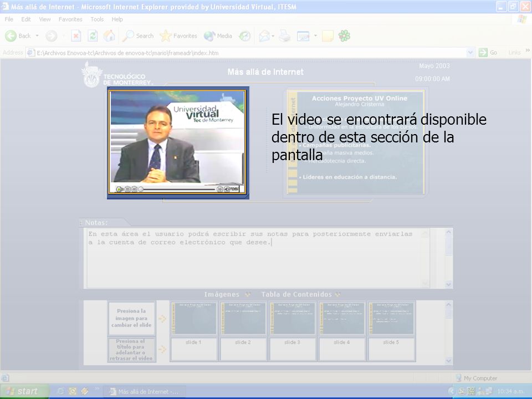The width and height of the screenshot is (532, 399).
Task: Click the Go button beside the address bar
Action: pos(488,53)
